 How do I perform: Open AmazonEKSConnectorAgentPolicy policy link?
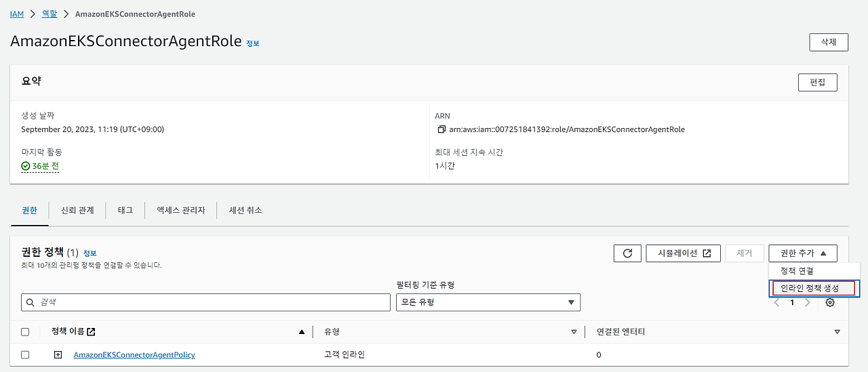click(134, 354)
